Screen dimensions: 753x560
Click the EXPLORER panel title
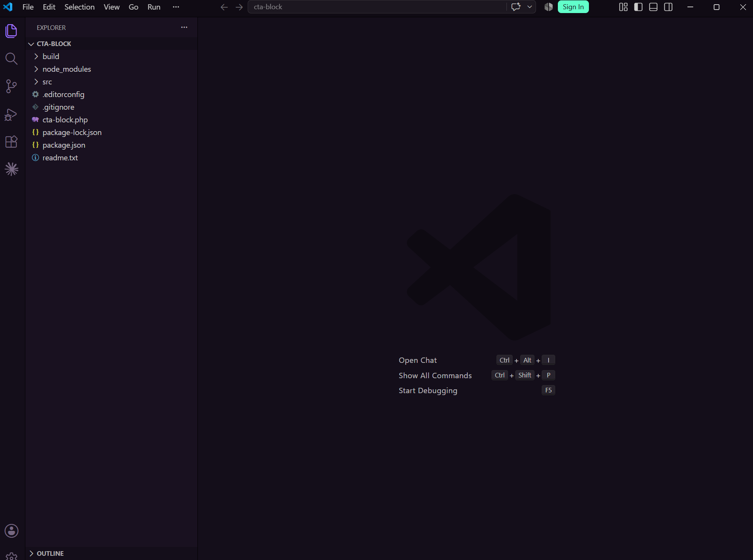point(51,28)
